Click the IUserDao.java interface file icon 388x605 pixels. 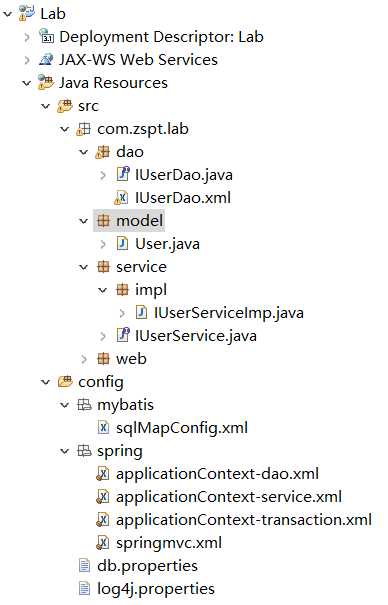pyautogui.click(x=122, y=174)
